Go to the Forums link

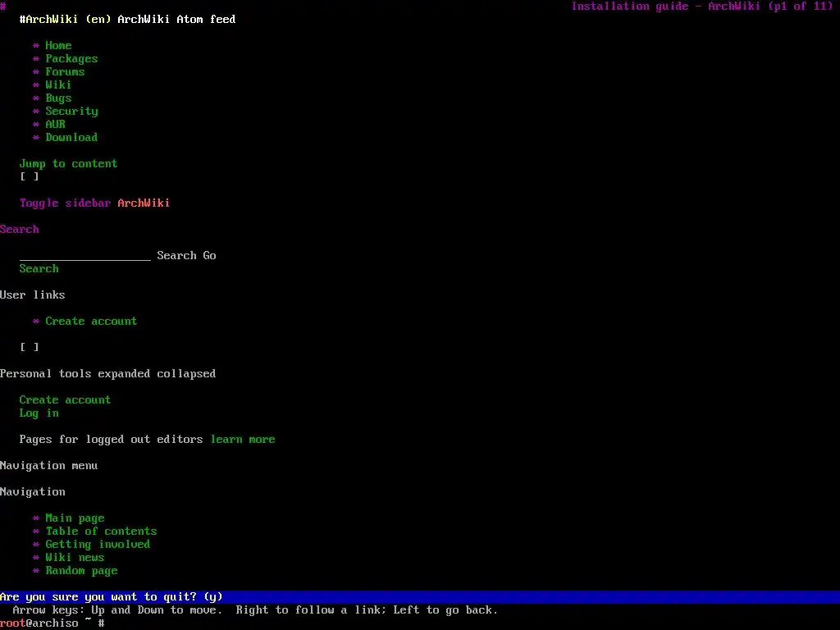(65, 72)
